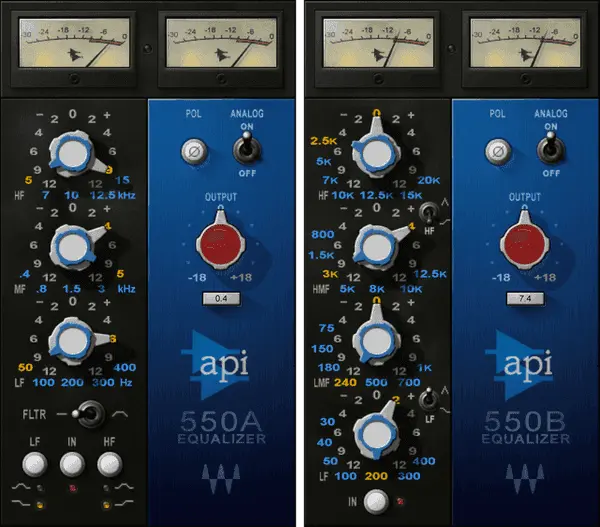Click the 550B polarity invert button
This screenshot has height=527, width=600.
(498, 151)
